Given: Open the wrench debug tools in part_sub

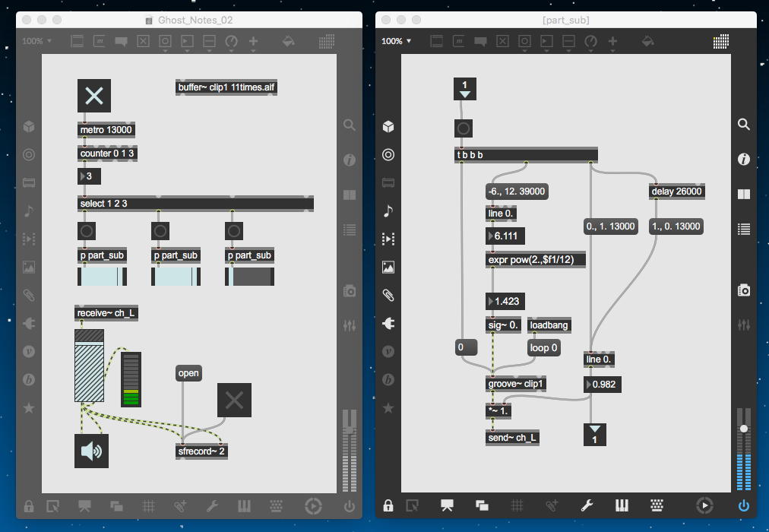Looking at the screenshot, I should tap(587, 505).
